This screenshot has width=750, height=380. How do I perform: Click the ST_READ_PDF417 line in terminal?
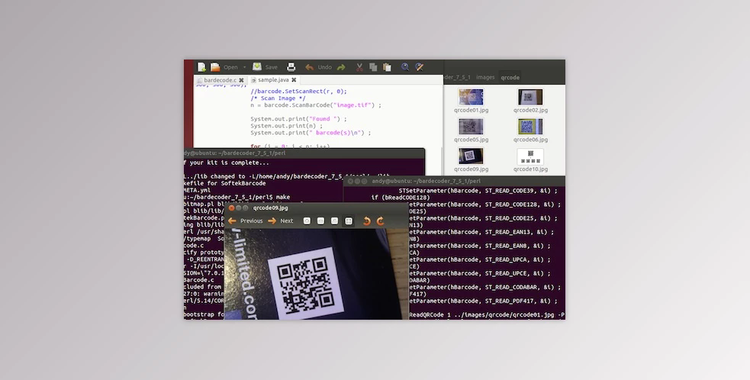tap(483, 301)
